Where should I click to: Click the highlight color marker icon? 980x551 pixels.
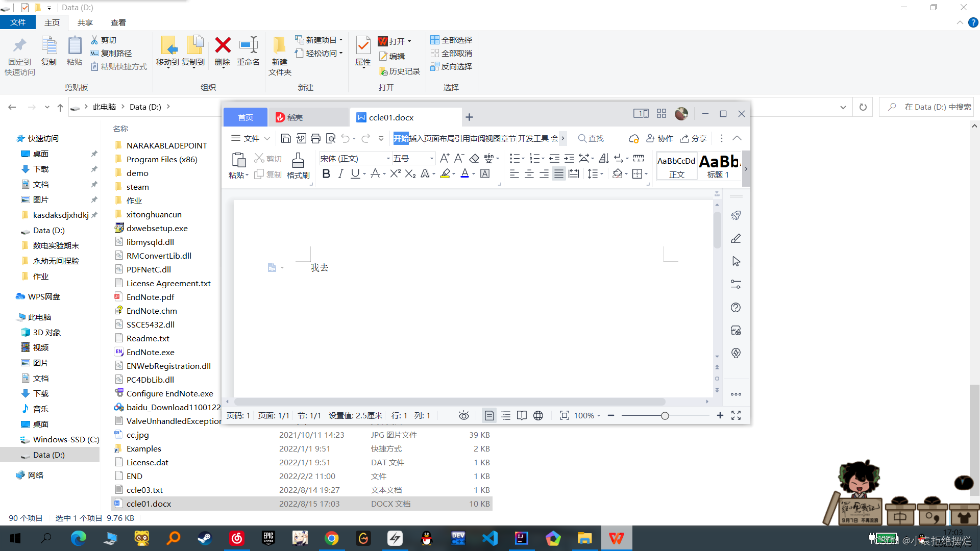tap(445, 174)
